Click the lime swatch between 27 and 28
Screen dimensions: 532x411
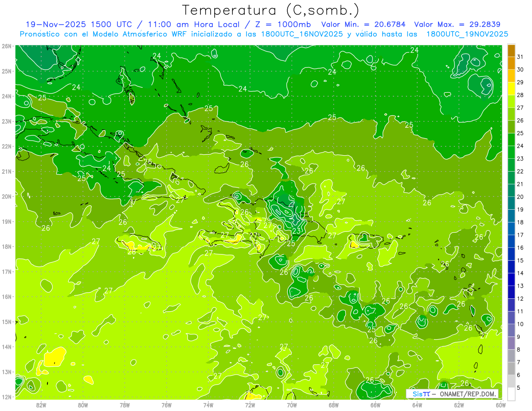click(x=511, y=101)
